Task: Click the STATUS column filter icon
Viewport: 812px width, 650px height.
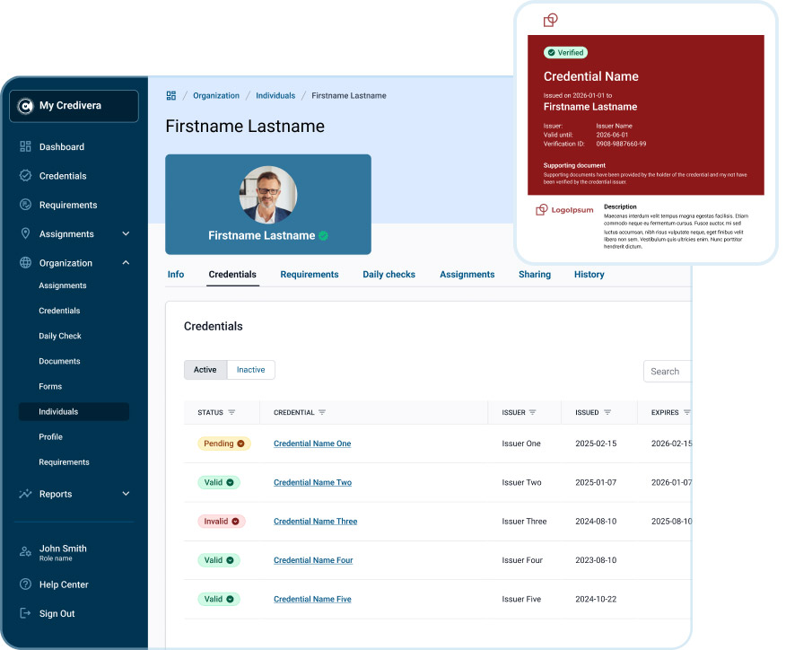Action: click(x=231, y=413)
